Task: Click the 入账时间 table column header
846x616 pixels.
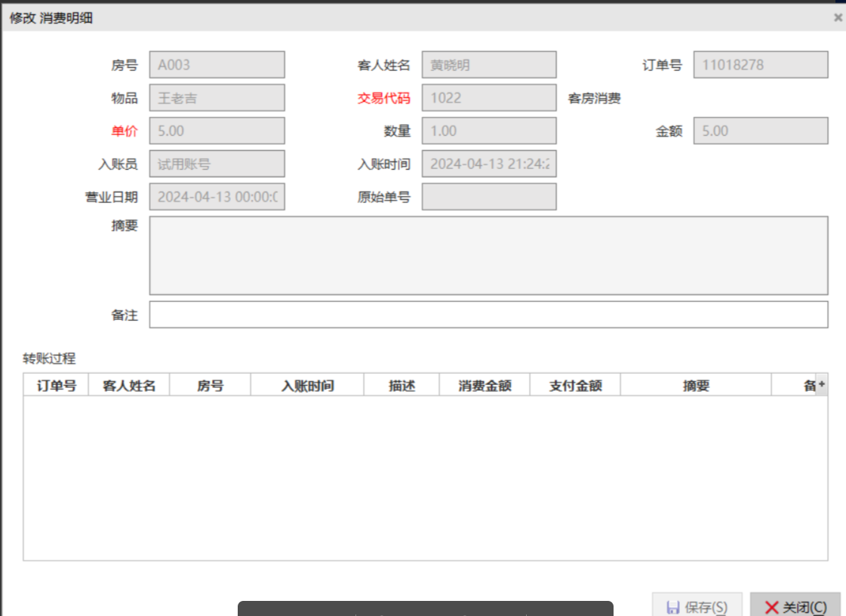Action: (x=307, y=386)
